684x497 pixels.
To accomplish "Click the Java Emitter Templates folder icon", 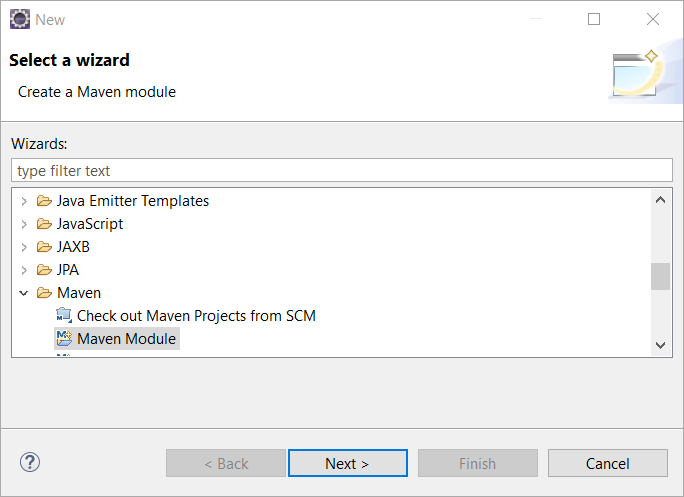I will (44, 201).
